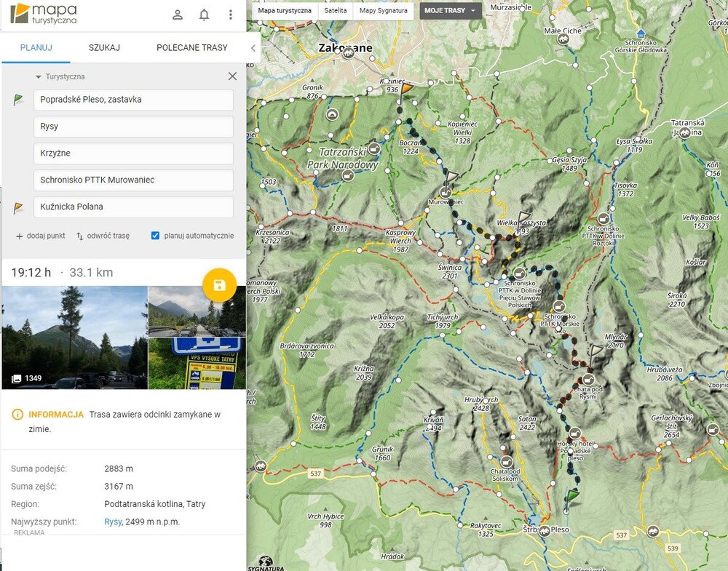The width and height of the screenshot is (728, 571).
Task: Click the Krzyżne waypoint input field
Action: click(133, 153)
